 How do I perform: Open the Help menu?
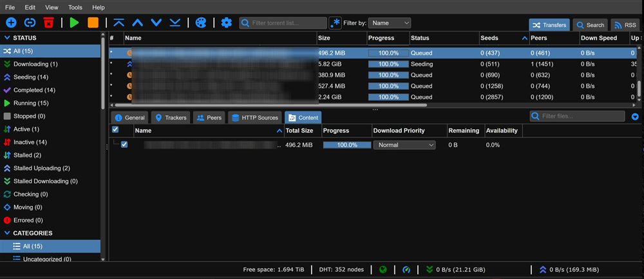coord(99,7)
